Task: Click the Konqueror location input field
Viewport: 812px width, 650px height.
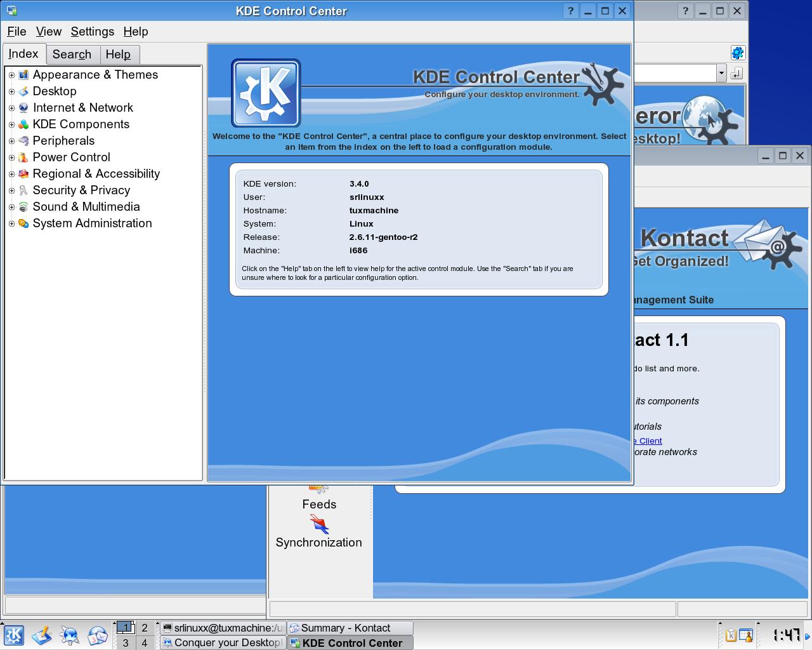Action: (x=675, y=74)
